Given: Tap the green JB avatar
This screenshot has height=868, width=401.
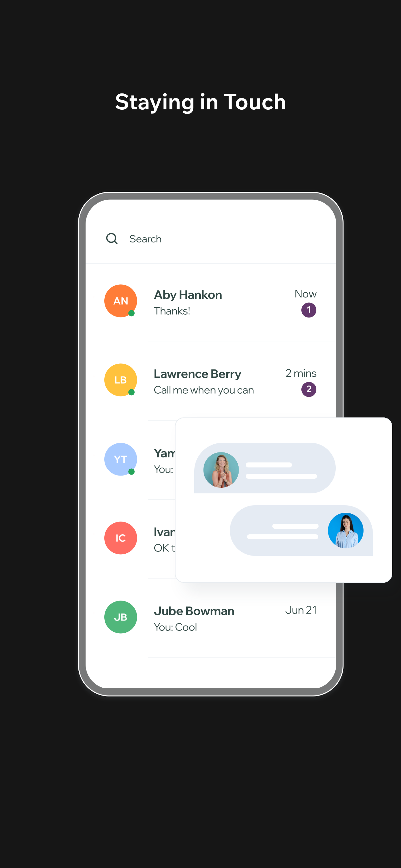Looking at the screenshot, I should pyautogui.click(x=121, y=617).
